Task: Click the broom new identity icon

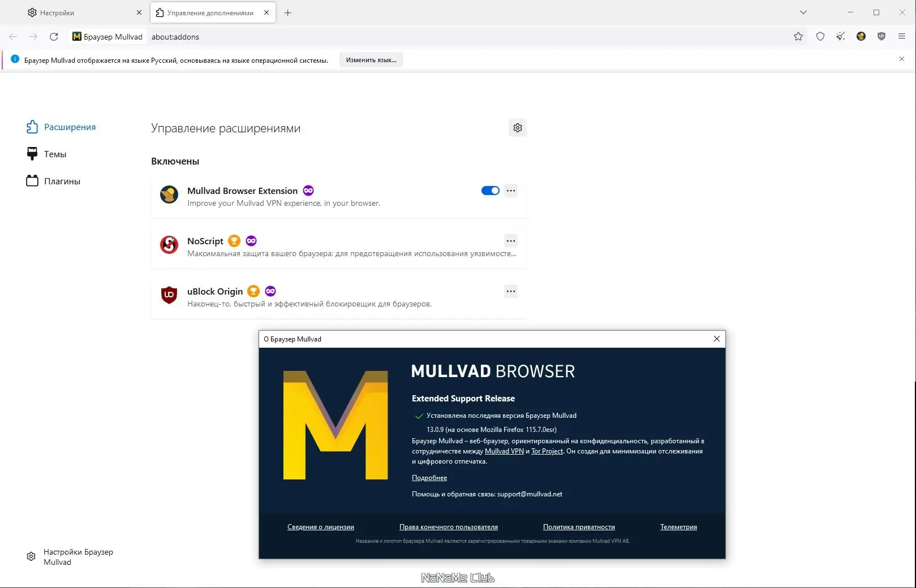Action: click(x=841, y=37)
